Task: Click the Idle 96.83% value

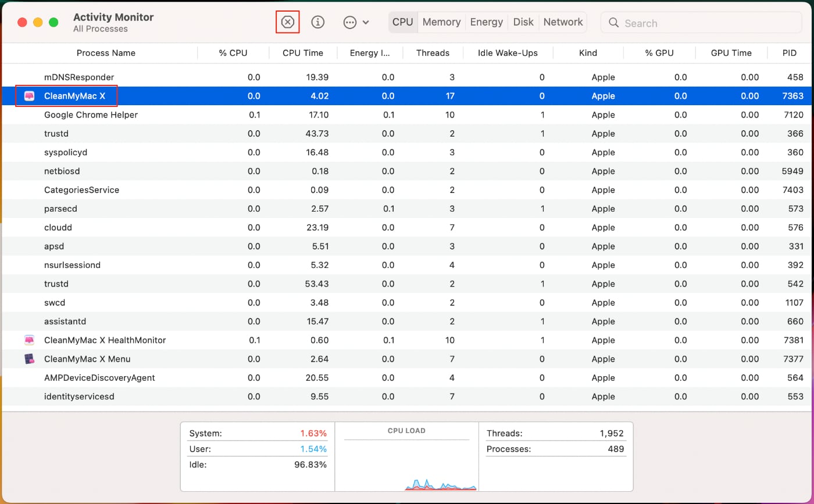Action: click(311, 464)
